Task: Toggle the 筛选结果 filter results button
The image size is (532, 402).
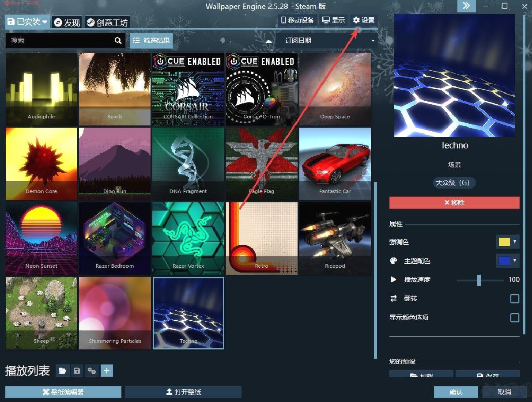Action: 151,41
